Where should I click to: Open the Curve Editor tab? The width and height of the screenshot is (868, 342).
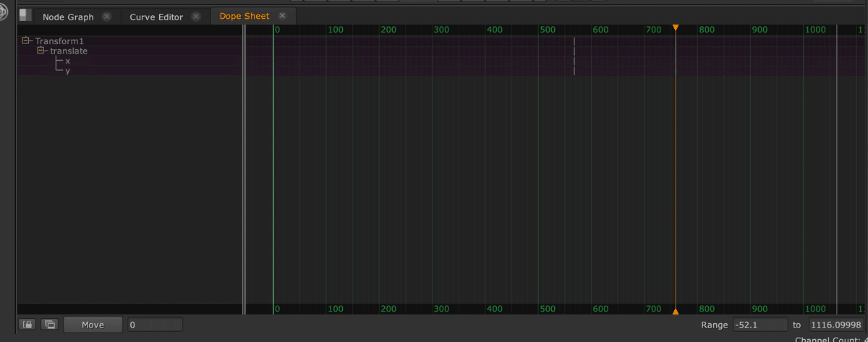pos(156,17)
